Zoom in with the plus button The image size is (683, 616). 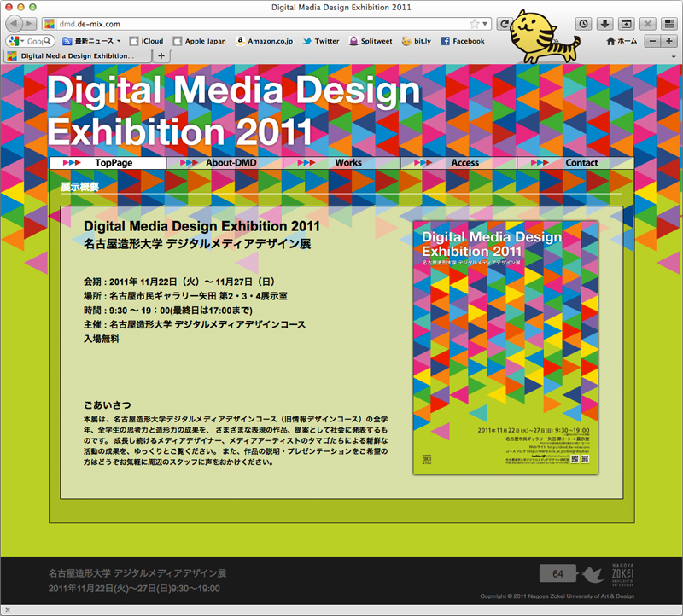668,41
